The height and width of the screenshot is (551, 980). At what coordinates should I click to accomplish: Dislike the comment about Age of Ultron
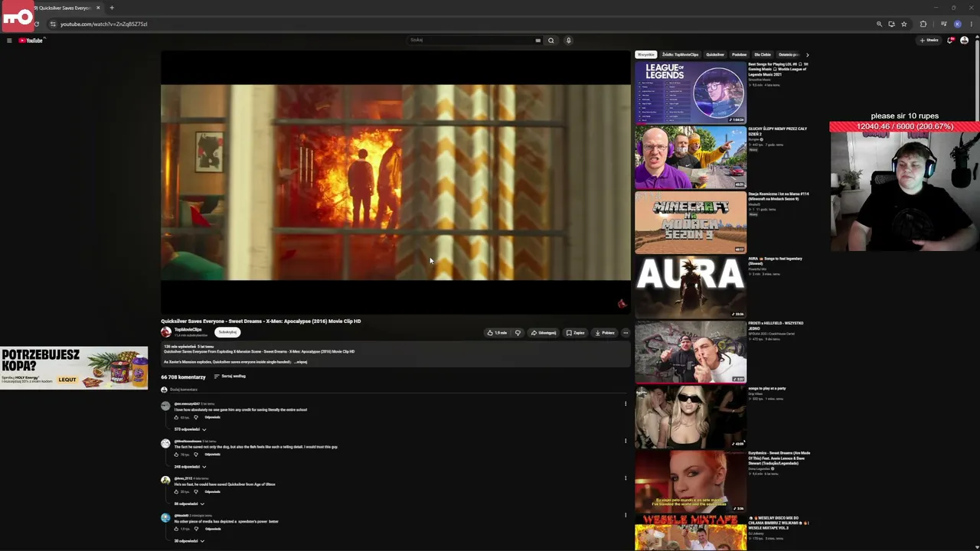[195, 491]
